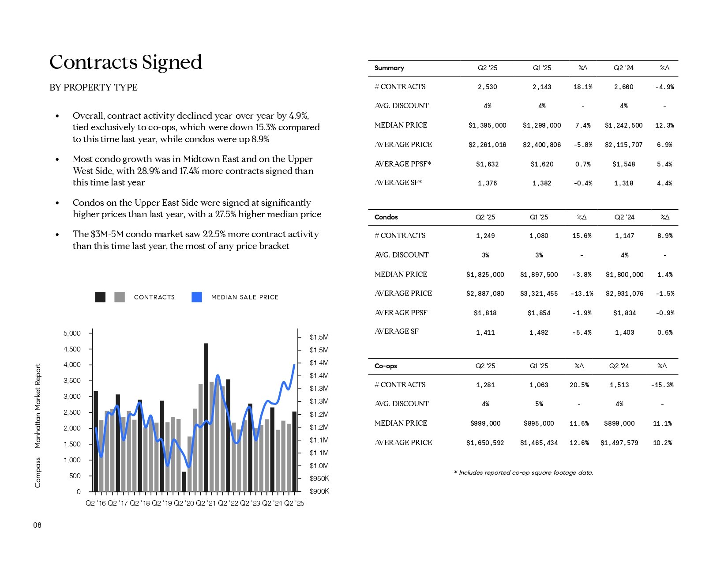Click the 'MEDIAN SALE PRICE' legend label

pyautogui.click(x=245, y=297)
